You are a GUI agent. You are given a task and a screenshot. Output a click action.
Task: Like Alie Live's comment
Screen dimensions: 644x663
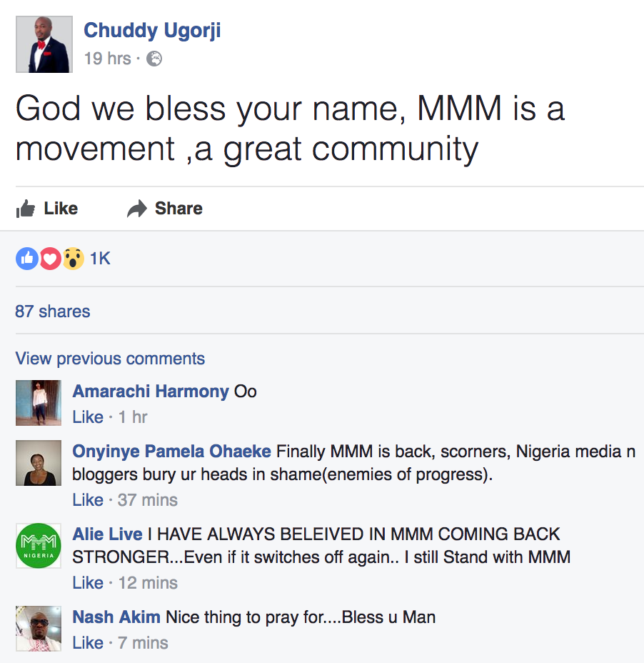point(88,583)
